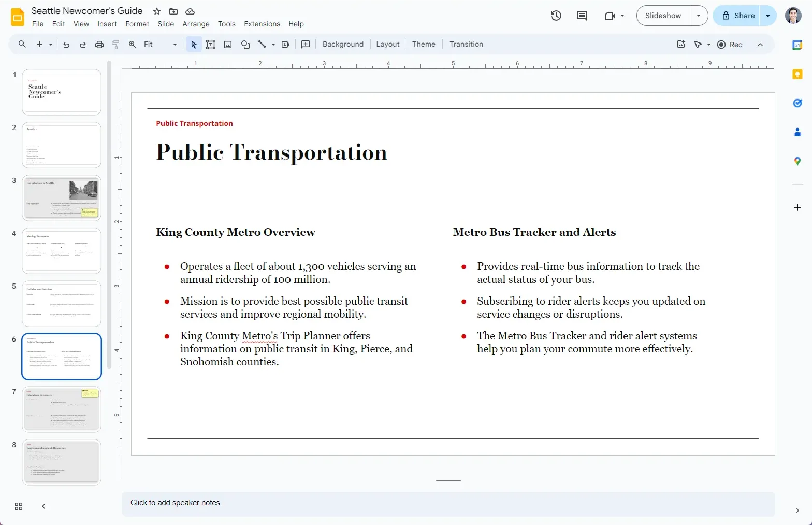812x525 pixels.
Task: Open the Slideshow options dropdown
Action: 699,16
